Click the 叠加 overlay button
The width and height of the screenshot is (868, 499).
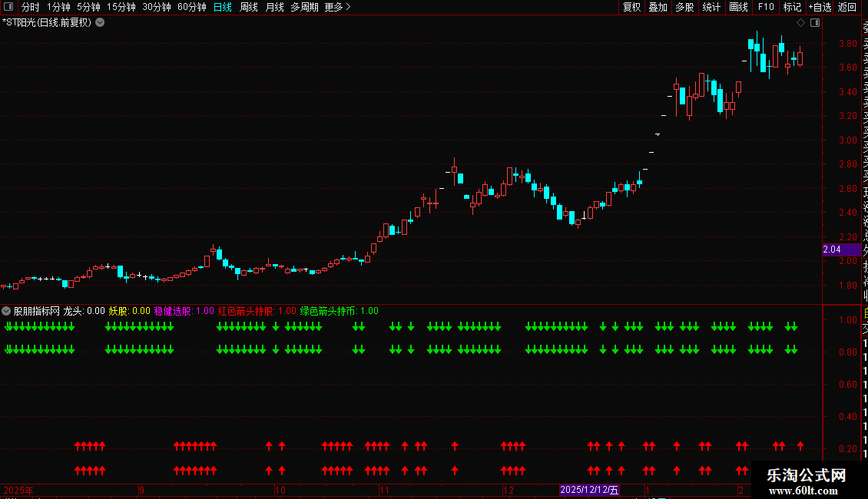(658, 7)
